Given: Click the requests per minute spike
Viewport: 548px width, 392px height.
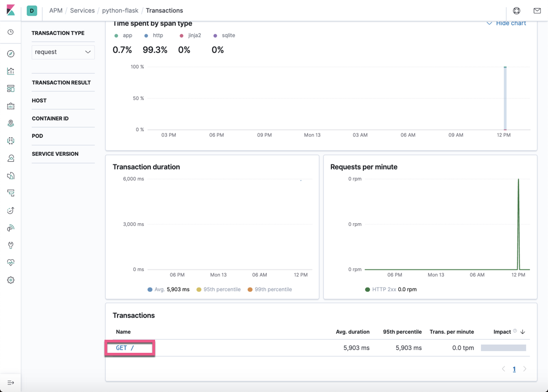Looking at the screenshot, I should (518, 224).
